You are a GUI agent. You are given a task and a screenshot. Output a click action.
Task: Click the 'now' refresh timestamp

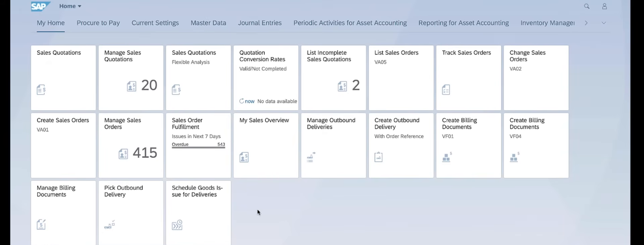[250, 101]
